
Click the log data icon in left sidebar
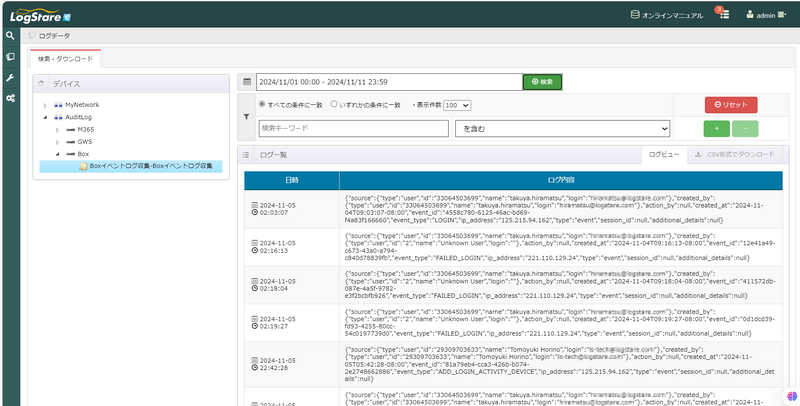pyautogui.click(x=10, y=56)
